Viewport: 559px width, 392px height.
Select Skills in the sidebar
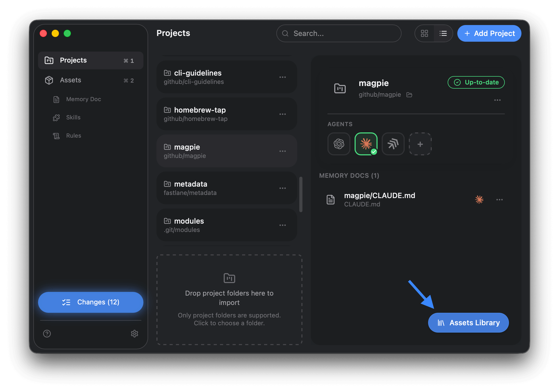73,117
